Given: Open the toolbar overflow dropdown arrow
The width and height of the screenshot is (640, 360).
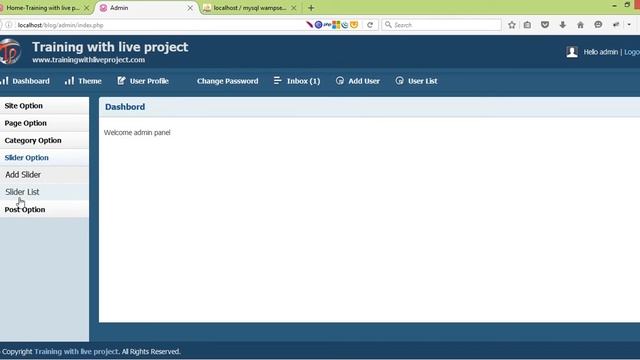Looking at the screenshot, I should coord(629,25).
